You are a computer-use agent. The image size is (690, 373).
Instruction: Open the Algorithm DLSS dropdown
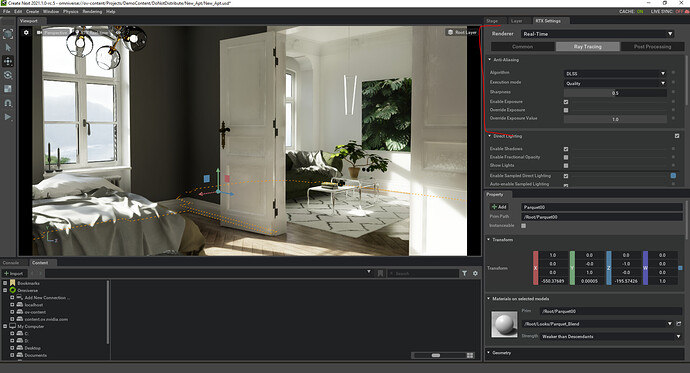(615, 73)
